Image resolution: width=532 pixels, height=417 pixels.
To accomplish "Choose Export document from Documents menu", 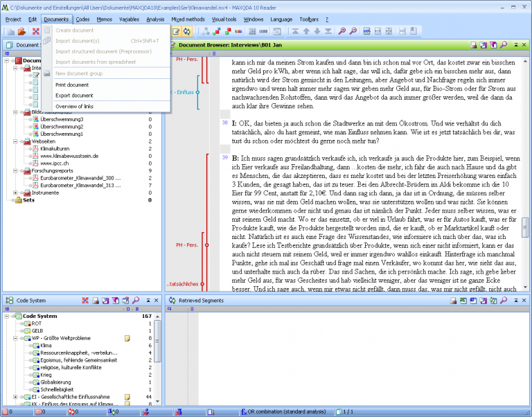I will tap(74, 95).
